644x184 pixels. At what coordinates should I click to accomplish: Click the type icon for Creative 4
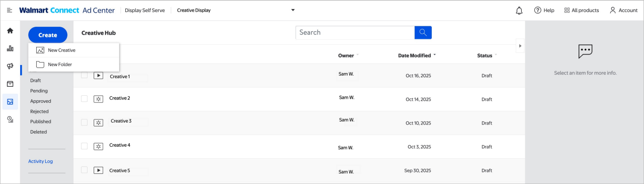99,146
